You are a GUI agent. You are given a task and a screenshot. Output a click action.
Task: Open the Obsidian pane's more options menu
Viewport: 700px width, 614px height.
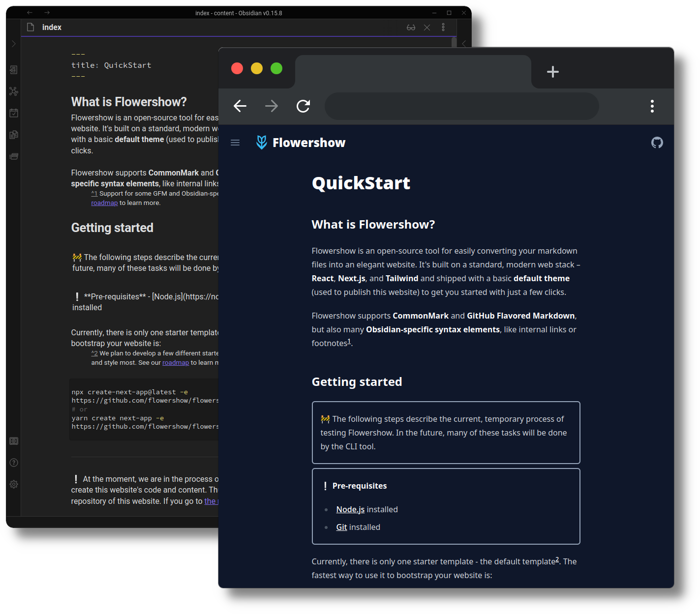(x=443, y=28)
